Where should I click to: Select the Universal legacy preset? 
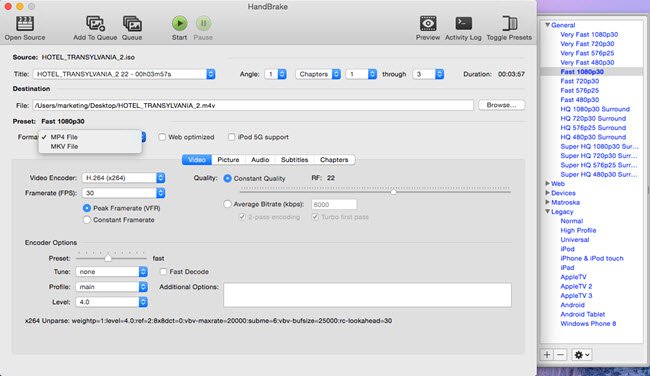point(575,240)
